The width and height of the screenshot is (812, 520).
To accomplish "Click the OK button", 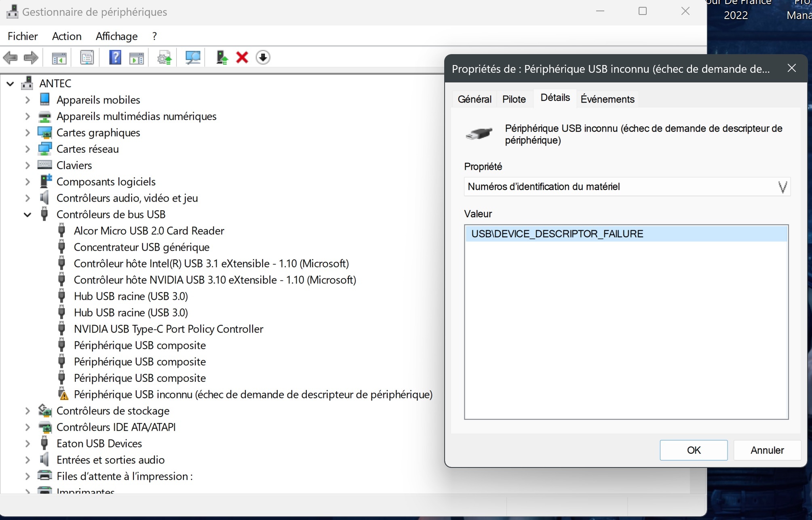I will tap(693, 450).
